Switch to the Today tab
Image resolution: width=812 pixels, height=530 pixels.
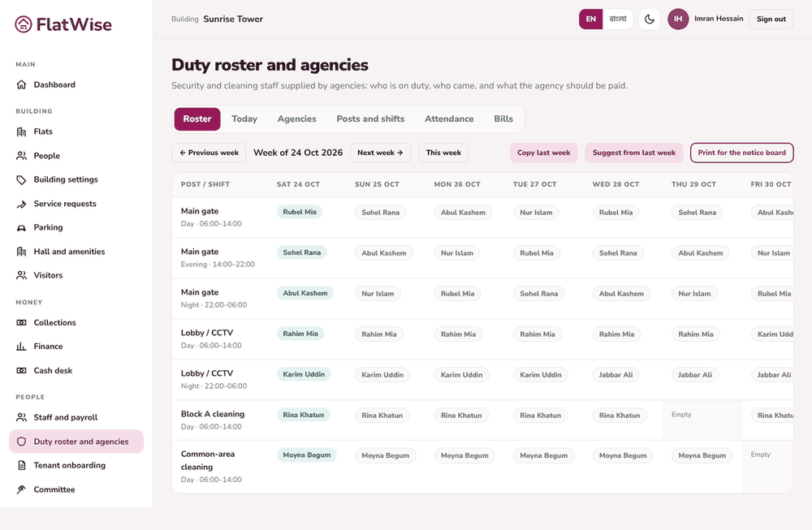pyautogui.click(x=244, y=119)
